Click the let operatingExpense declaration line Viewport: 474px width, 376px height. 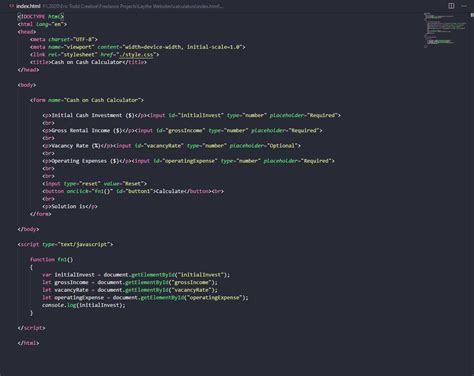pos(145,298)
